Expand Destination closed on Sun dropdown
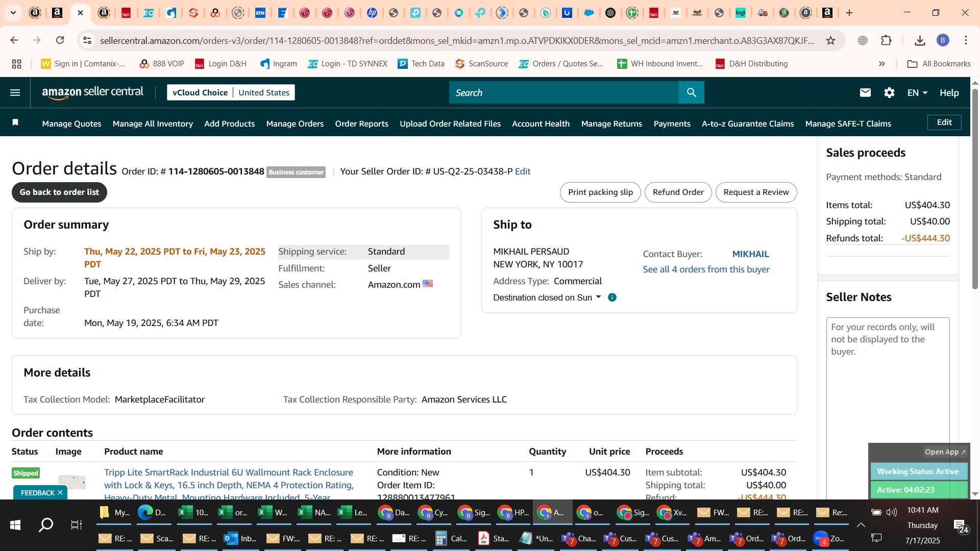Viewport: 980px width, 551px height. coord(547,297)
